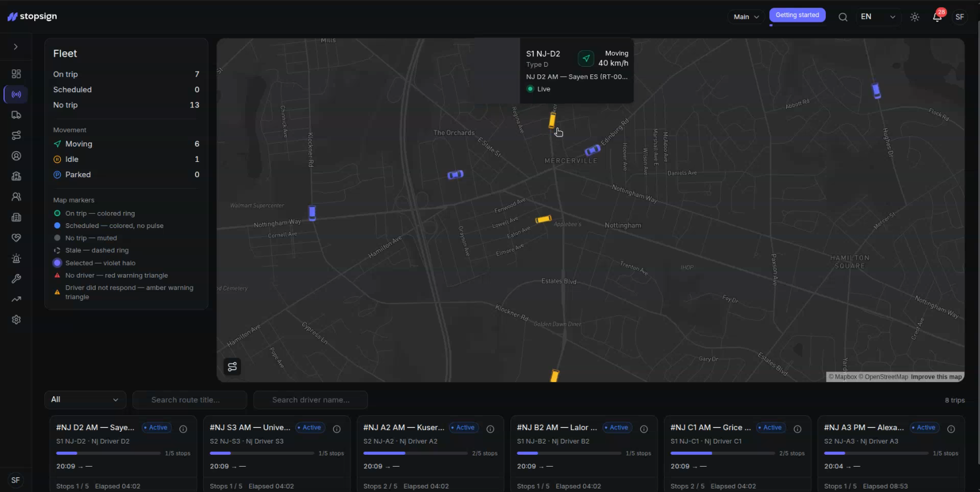This screenshot has height=492, width=980.
Task: Open the All trips filter dropdown
Action: point(85,400)
